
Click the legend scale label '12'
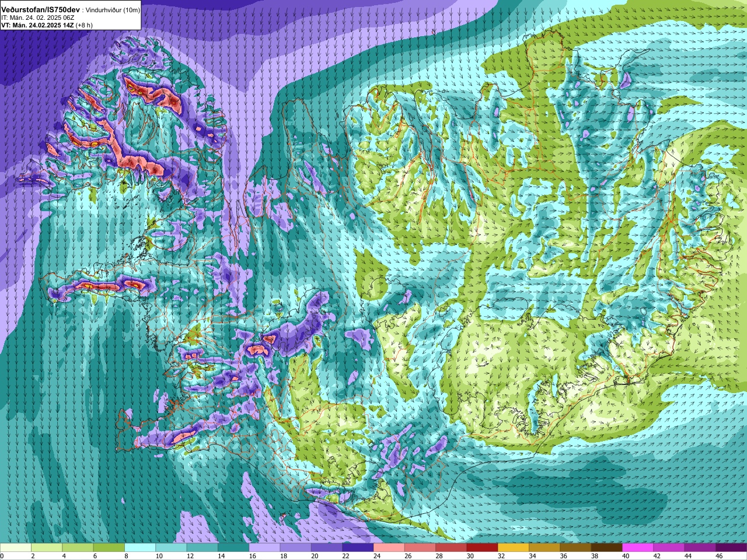pyautogui.click(x=190, y=556)
